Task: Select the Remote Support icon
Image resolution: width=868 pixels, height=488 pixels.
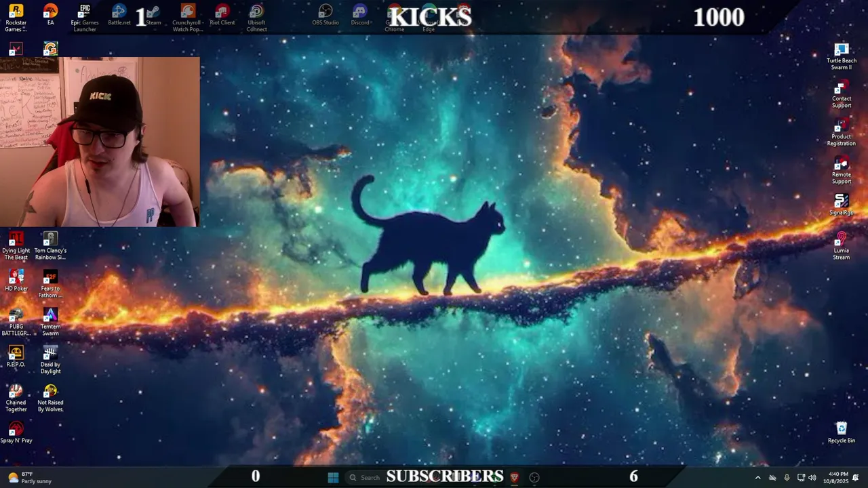Action: [842, 169]
